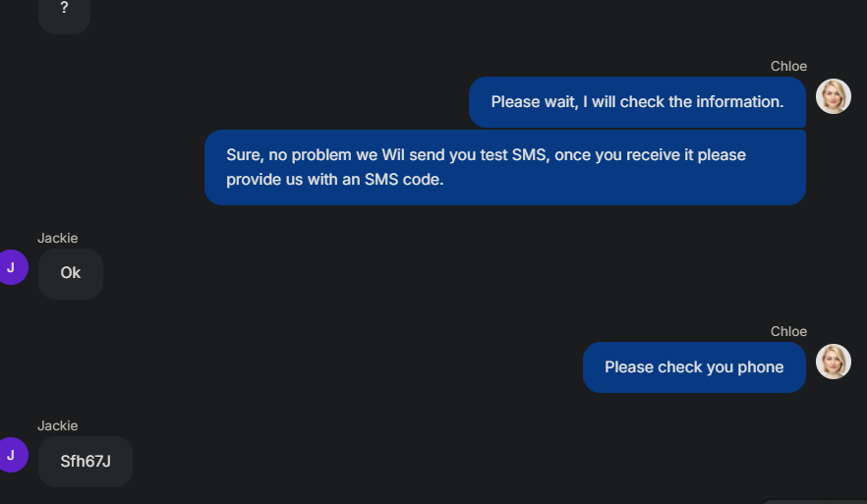
Task: Select 'Please wait, I will check the information' message
Action: (x=637, y=102)
